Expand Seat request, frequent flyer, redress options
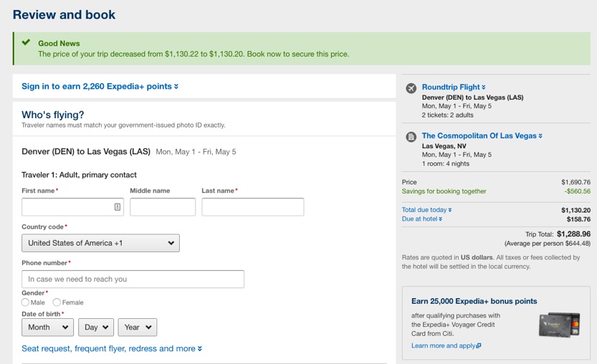Screen dimensions: 597x364 click(112, 349)
